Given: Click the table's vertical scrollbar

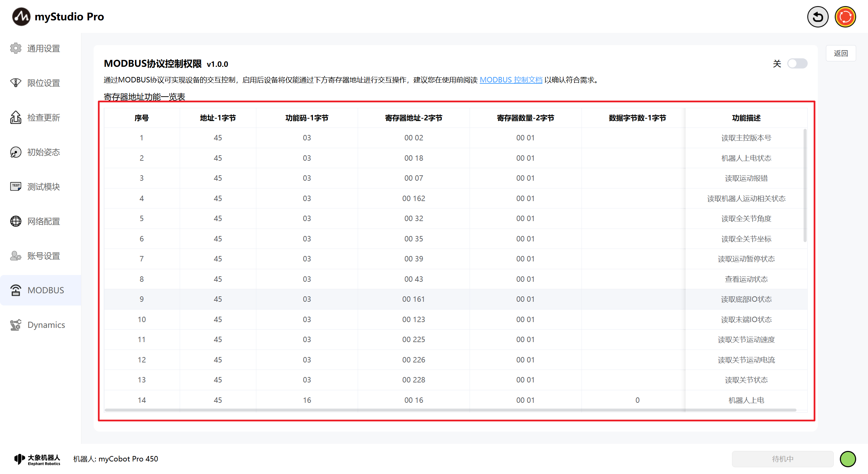Looking at the screenshot, I should click(805, 185).
